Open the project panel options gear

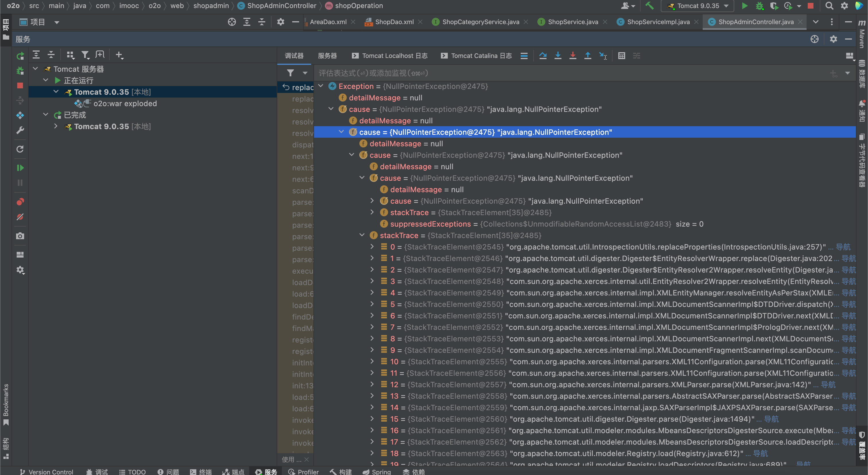pyautogui.click(x=280, y=22)
